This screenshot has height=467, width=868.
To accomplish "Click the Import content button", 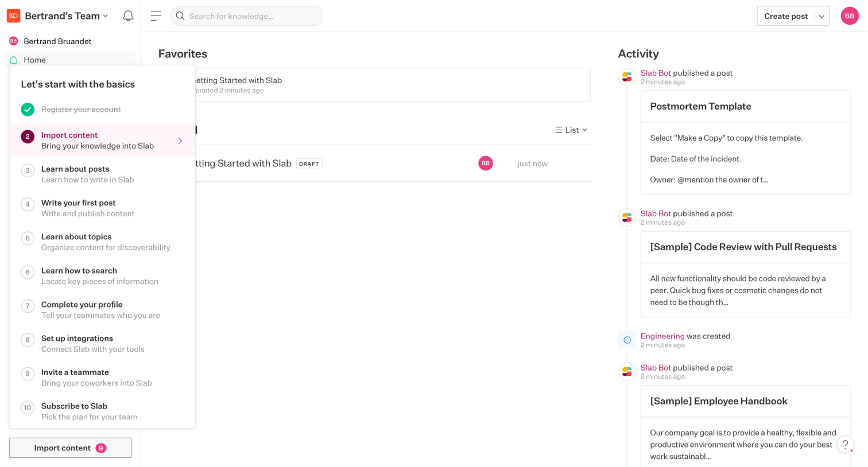I will pyautogui.click(x=70, y=448).
